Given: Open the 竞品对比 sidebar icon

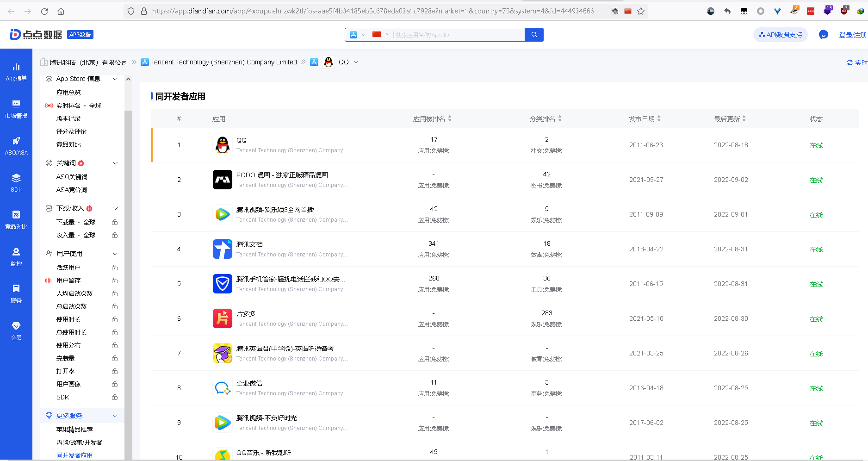Looking at the screenshot, I should (x=16, y=215).
